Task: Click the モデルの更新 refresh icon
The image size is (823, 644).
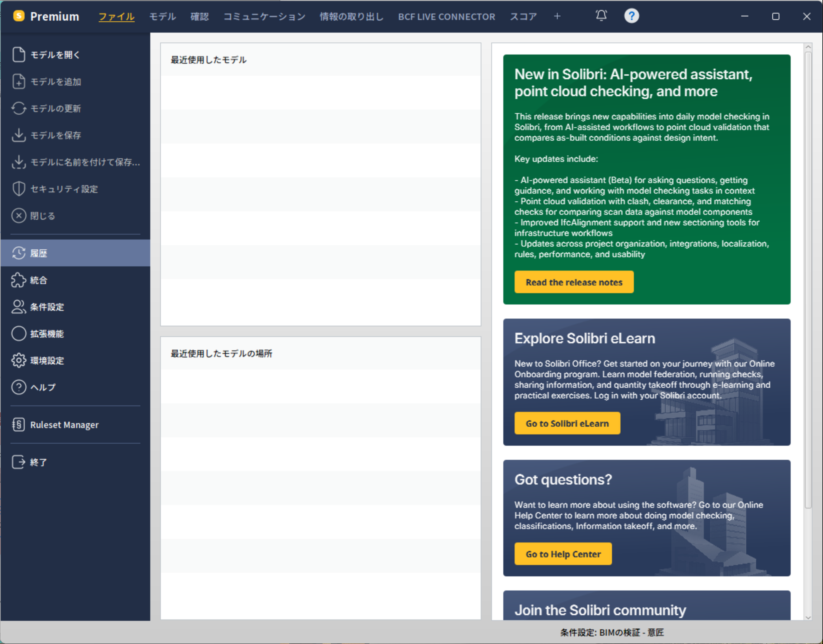Action: 18,108
